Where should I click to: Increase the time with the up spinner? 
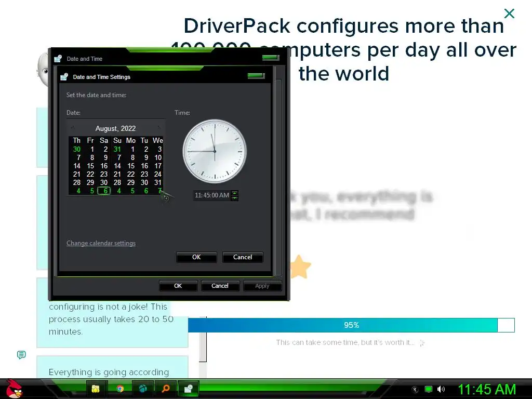point(234,193)
